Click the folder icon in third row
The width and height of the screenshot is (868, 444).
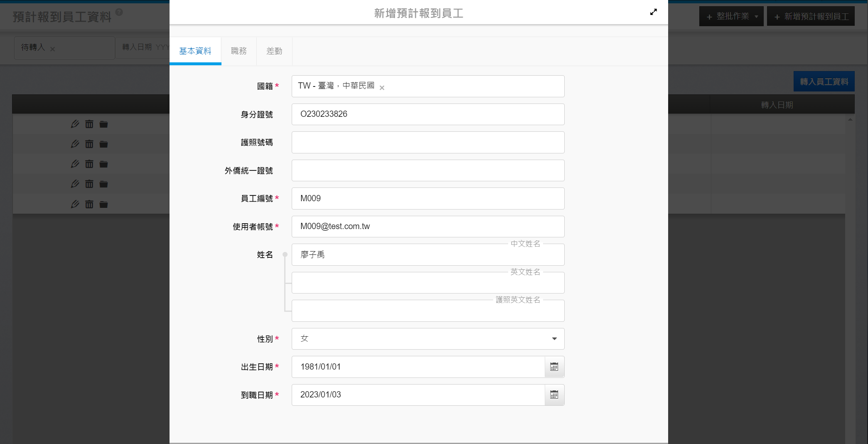pyautogui.click(x=103, y=164)
